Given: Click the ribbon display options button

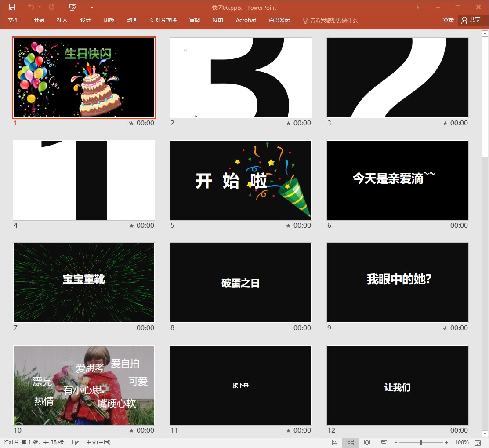Looking at the screenshot, I should 417,7.
